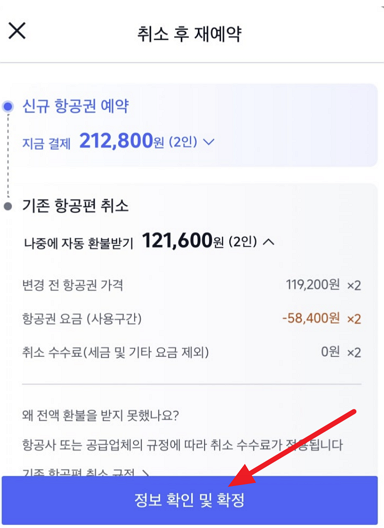
Task: Tap the 212,800원 payment amount
Action: point(122,141)
